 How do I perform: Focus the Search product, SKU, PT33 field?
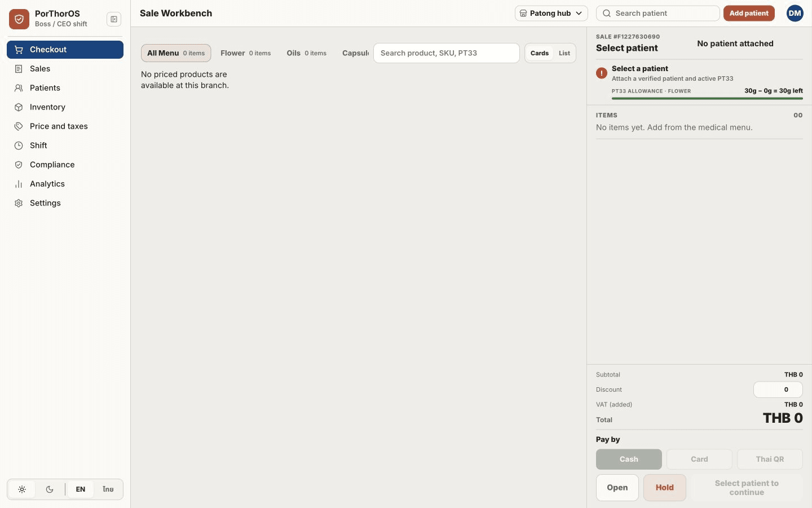pos(447,53)
